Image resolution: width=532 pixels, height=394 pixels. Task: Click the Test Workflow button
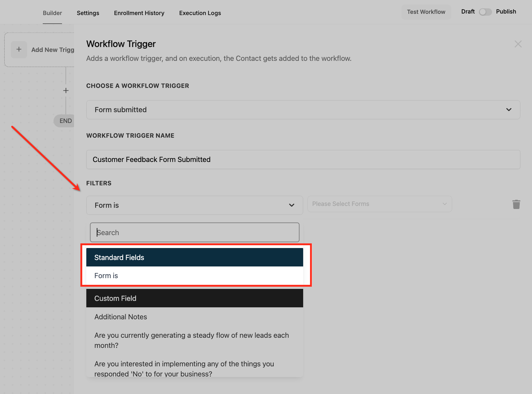(x=426, y=12)
